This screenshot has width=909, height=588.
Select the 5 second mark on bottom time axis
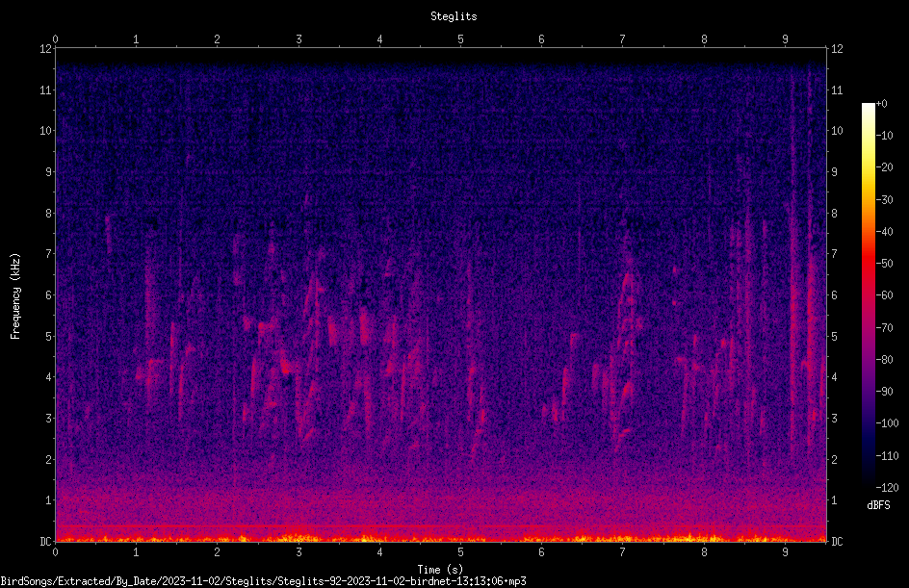pos(461,552)
